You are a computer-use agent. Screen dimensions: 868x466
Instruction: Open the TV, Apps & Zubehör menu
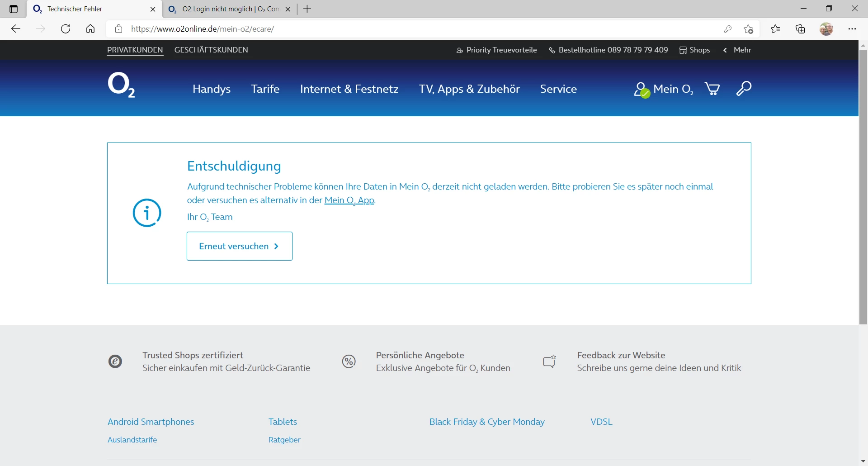tap(470, 89)
